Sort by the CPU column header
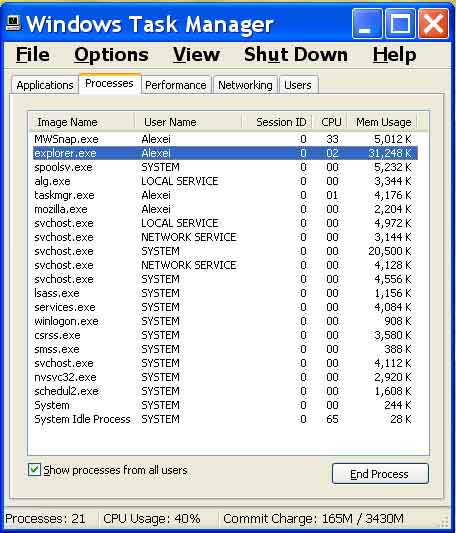 click(x=330, y=122)
